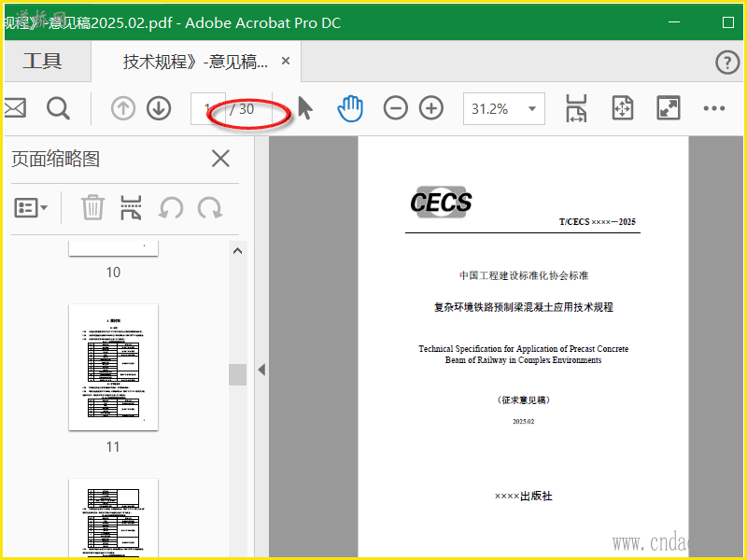Click ××××出版社 text
Screen dimensions: 747x560
coord(523,497)
